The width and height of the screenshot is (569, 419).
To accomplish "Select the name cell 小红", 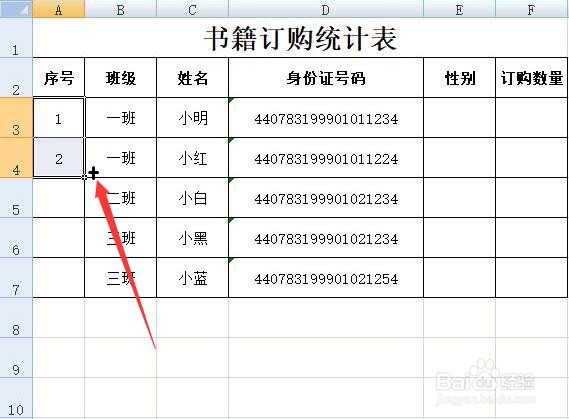I will click(x=192, y=157).
